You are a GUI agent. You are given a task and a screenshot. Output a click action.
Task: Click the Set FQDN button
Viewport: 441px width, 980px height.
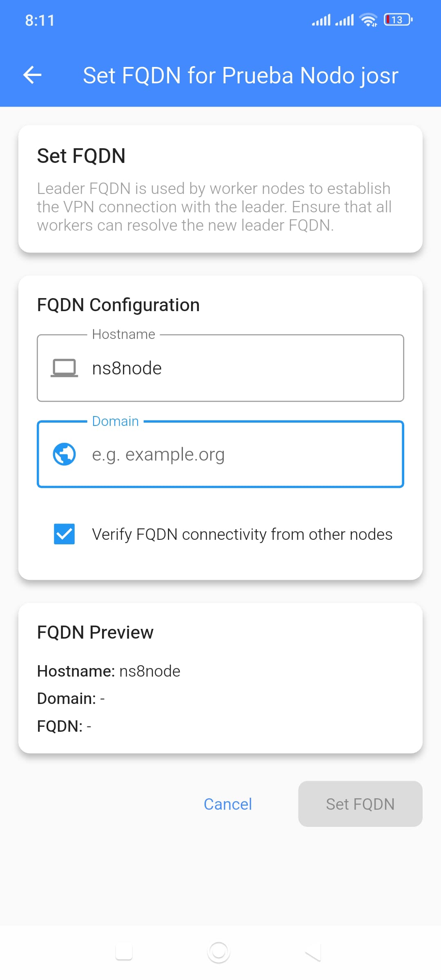tap(360, 804)
